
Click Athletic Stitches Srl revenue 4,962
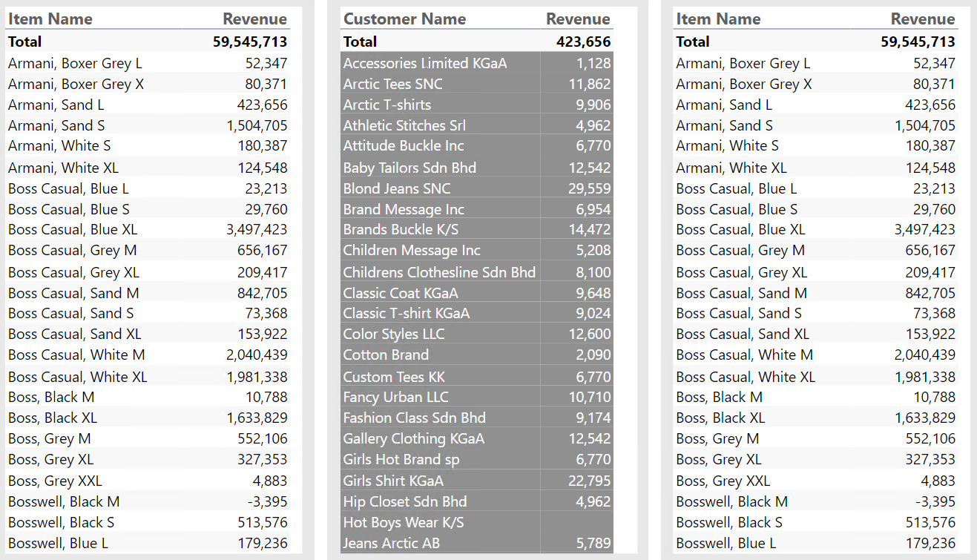593,125
